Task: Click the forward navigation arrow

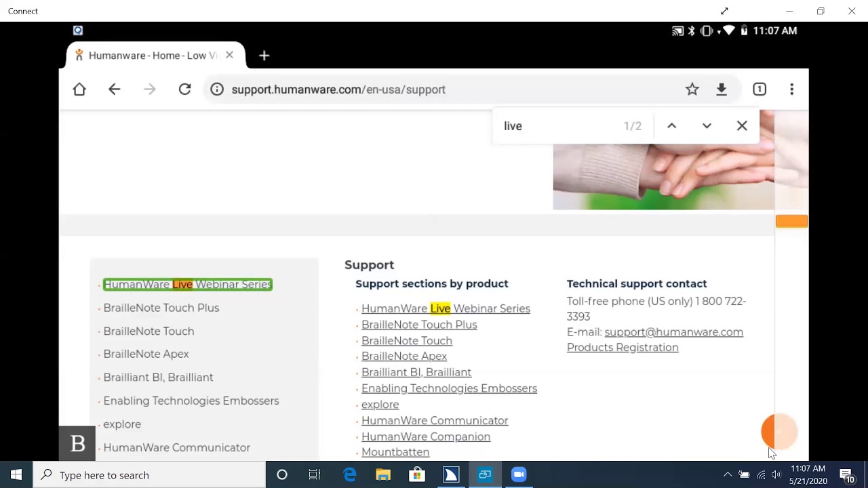Action: tap(149, 89)
